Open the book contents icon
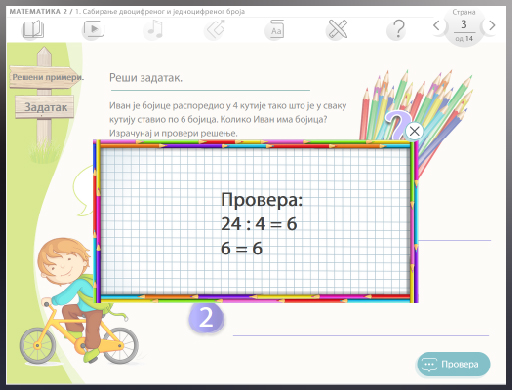Screen dimensions: 512x390 33,30
